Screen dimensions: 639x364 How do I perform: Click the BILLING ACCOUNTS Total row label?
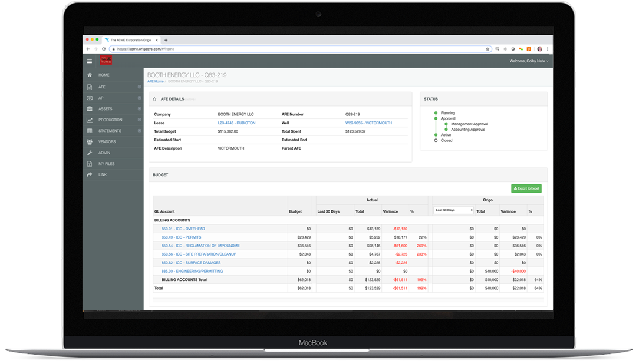184,280
